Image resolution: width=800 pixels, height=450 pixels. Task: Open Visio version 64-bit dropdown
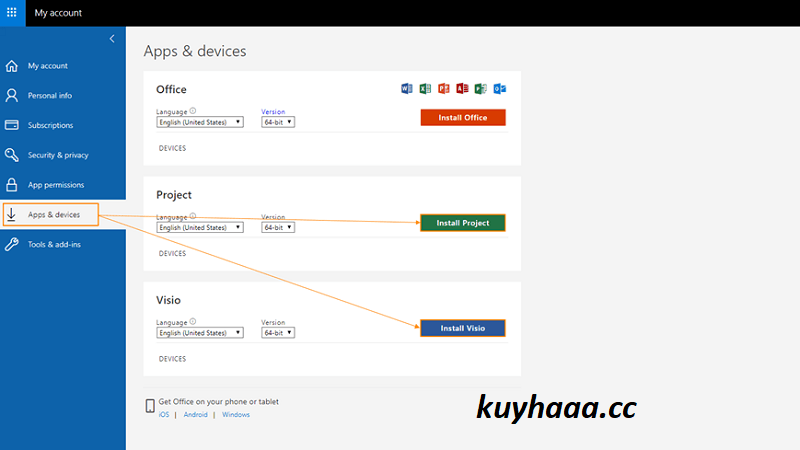278,333
